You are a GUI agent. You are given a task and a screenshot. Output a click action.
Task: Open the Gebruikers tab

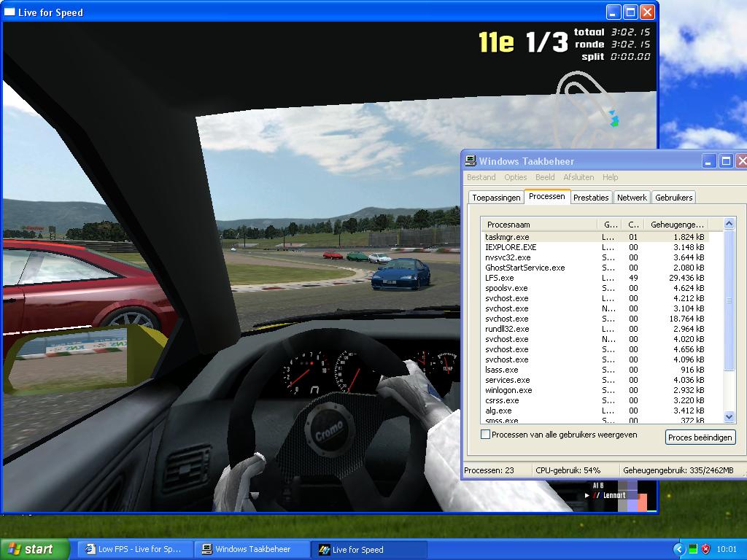(673, 198)
